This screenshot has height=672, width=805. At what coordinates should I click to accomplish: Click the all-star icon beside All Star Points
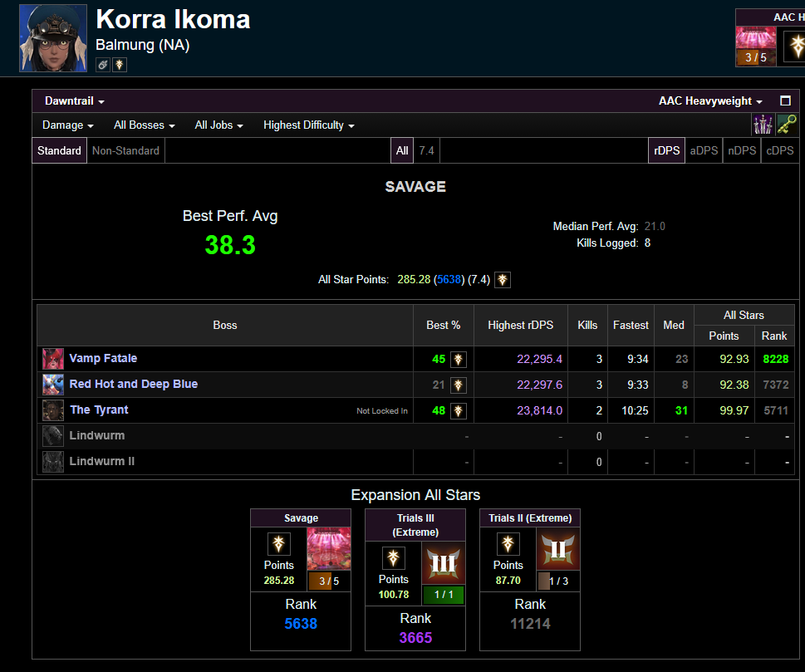[503, 280]
